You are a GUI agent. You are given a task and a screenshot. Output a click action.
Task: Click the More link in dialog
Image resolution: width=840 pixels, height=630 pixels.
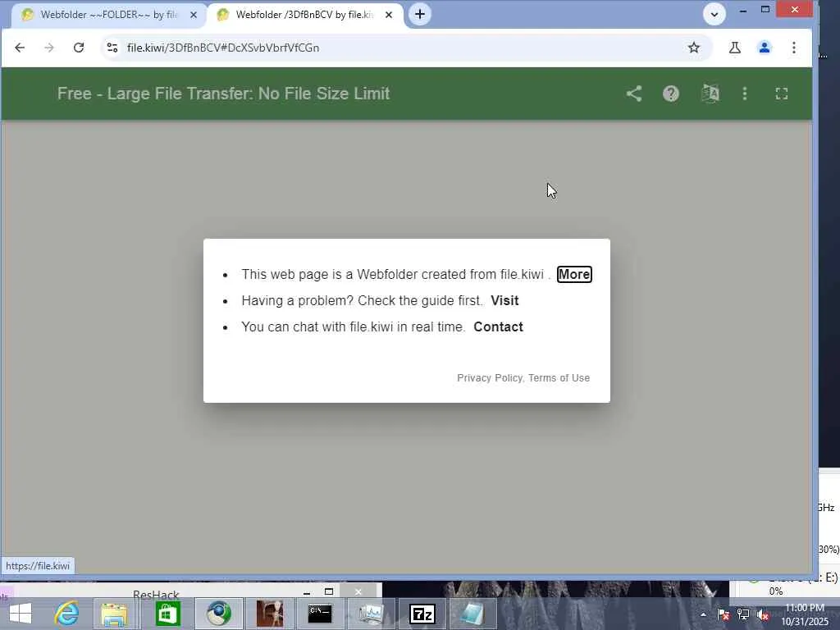point(574,274)
